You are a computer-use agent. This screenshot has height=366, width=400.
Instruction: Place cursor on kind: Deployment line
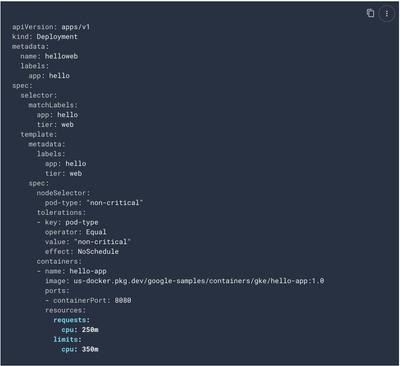click(45, 37)
